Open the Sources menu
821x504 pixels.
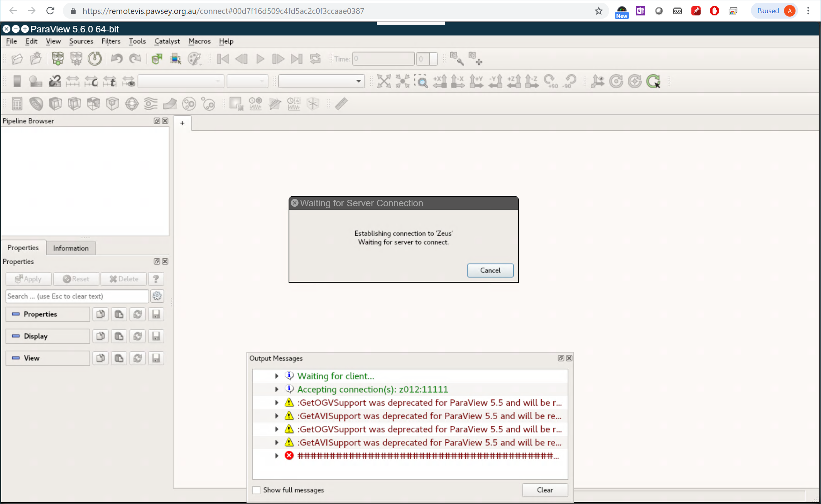(x=81, y=41)
